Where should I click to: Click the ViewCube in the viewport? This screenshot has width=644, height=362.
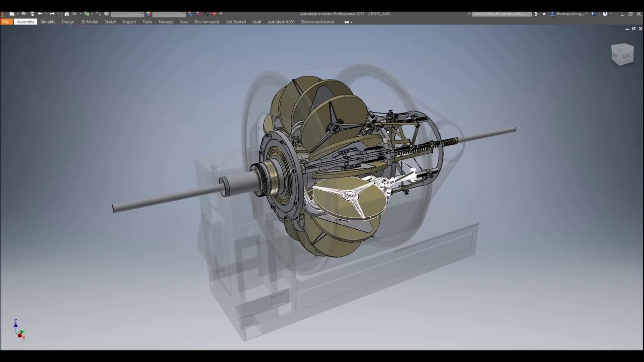tap(622, 54)
